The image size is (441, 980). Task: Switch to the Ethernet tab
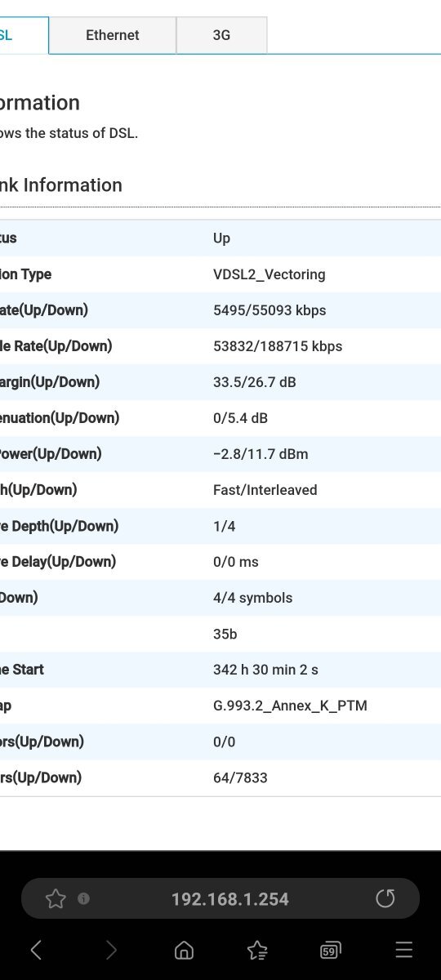pyautogui.click(x=113, y=35)
